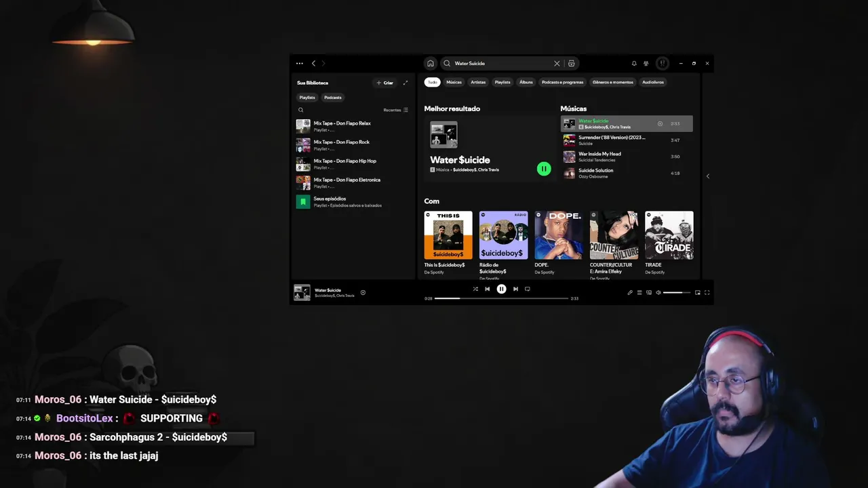Mute the volume speaker icon
The height and width of the screenshot is (488, 868).
658,293
